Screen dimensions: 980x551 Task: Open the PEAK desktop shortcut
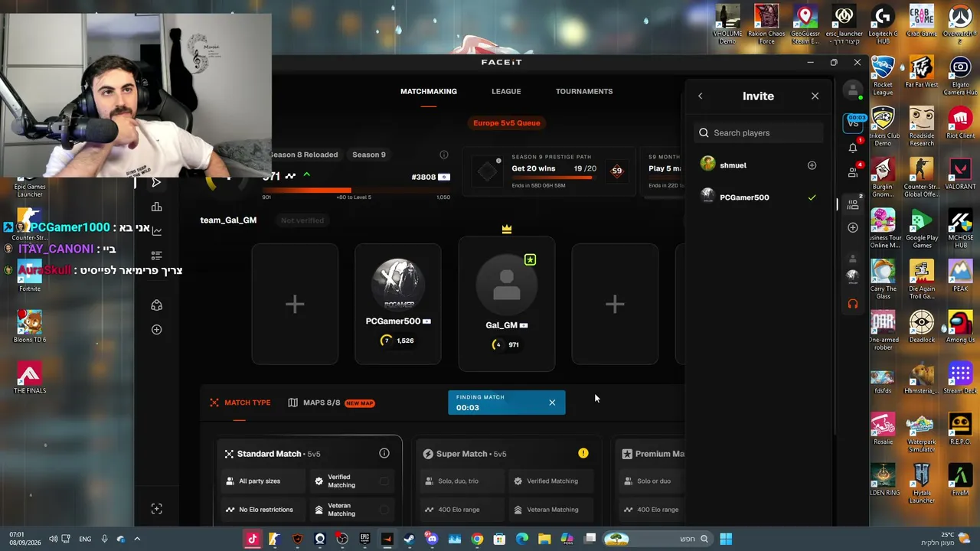pyautogui.click(x=960, y=275)
